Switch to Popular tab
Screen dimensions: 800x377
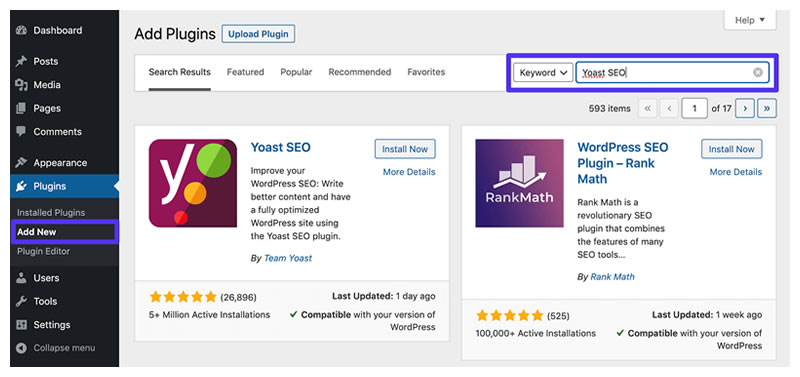click(296, 72)
